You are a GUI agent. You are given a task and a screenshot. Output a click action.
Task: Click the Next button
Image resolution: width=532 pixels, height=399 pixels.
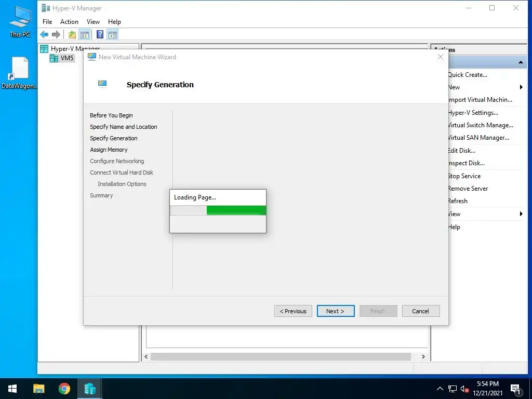click(336, 311)
